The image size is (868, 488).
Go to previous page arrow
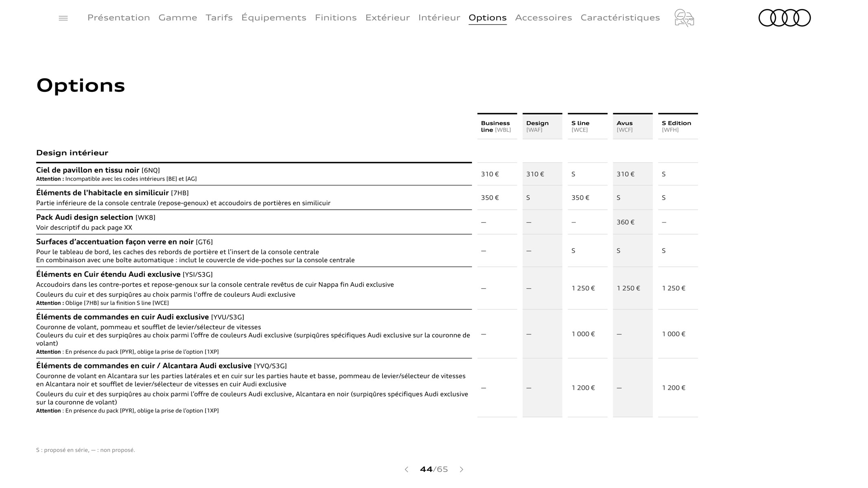tap(406, 469)
